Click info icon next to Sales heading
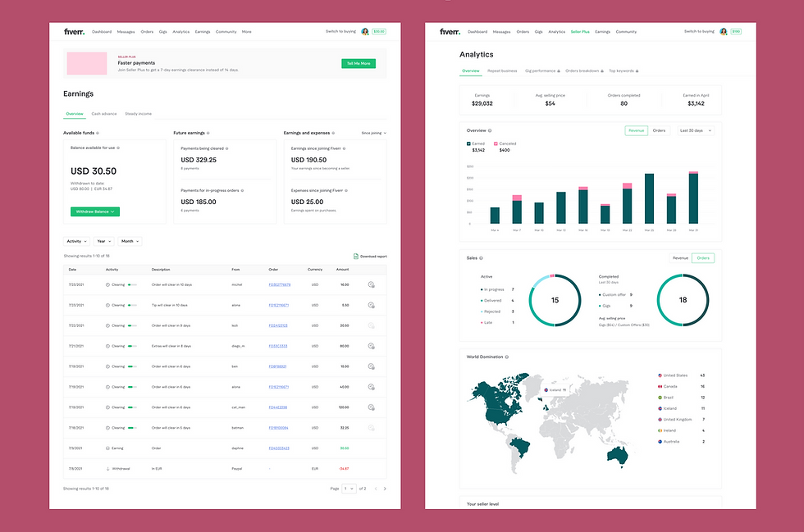 (x=481, y=258)
